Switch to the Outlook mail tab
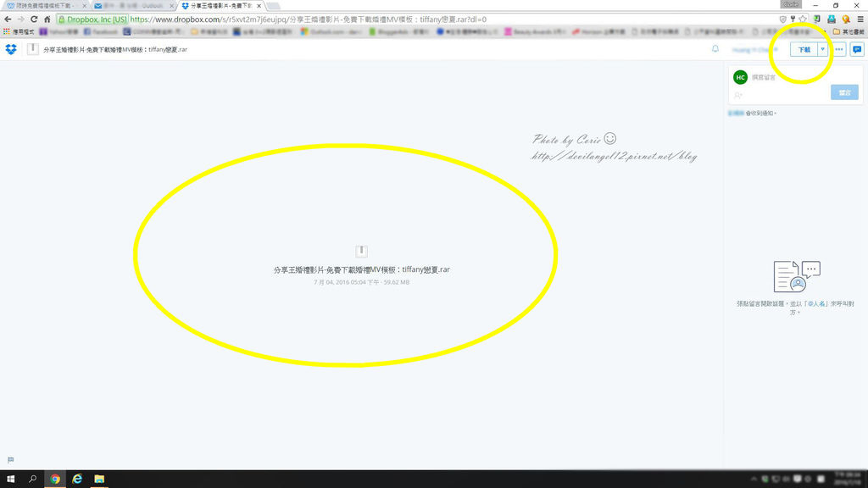 pyautogui.click(x=133, y=6)
